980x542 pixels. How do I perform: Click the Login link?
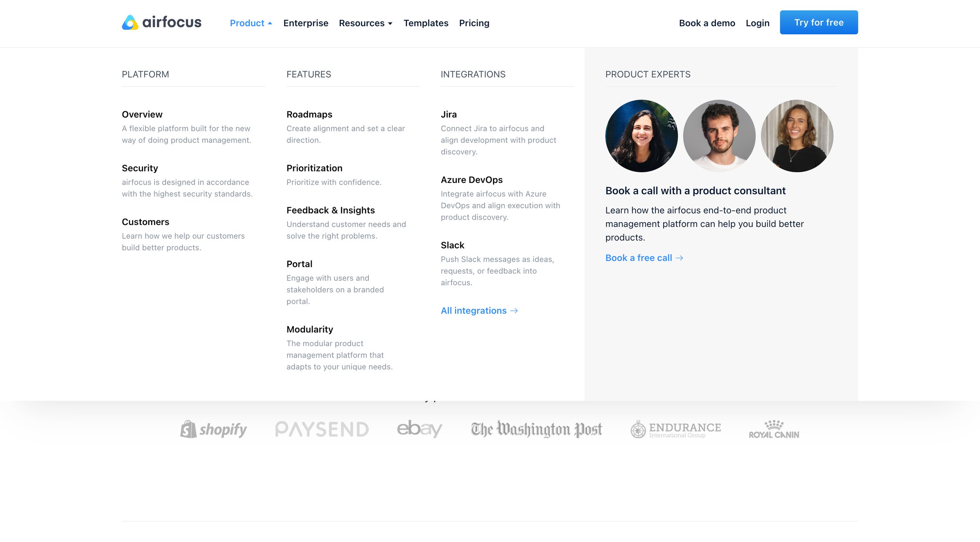pos(757,23)
